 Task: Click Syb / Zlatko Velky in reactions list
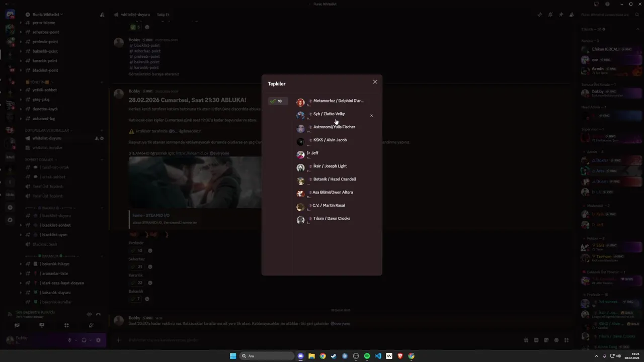tap(329, 114)
